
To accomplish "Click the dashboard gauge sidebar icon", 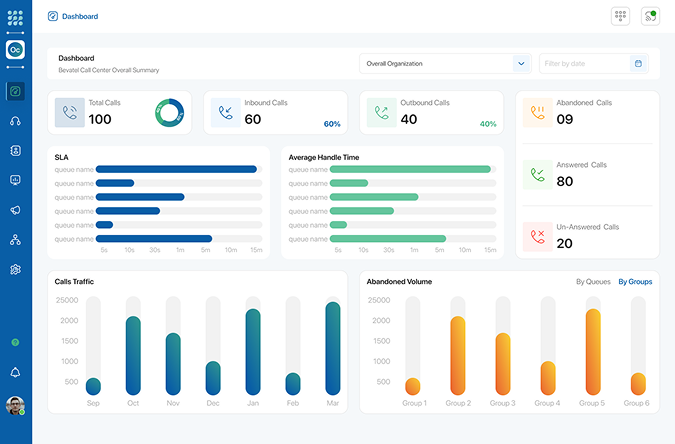I will (x=15, y=91).
